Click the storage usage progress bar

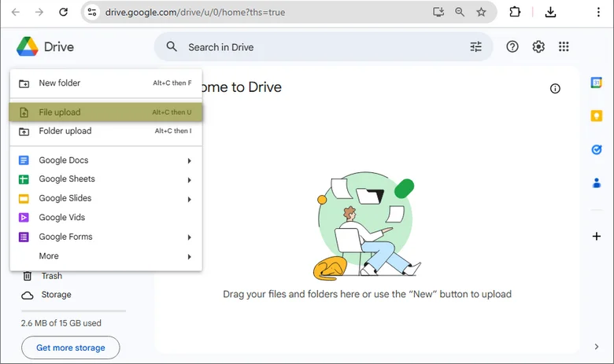tap(74, 311)
